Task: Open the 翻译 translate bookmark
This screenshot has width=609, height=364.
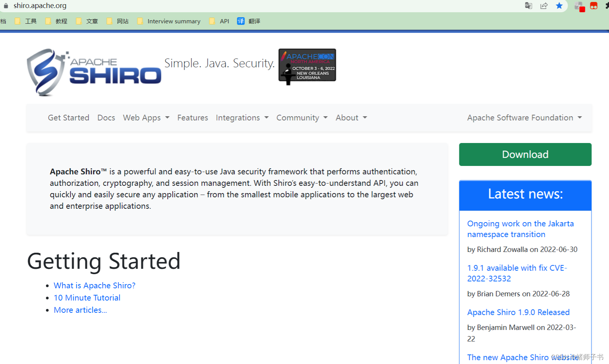Action: (x=249, y=21)
